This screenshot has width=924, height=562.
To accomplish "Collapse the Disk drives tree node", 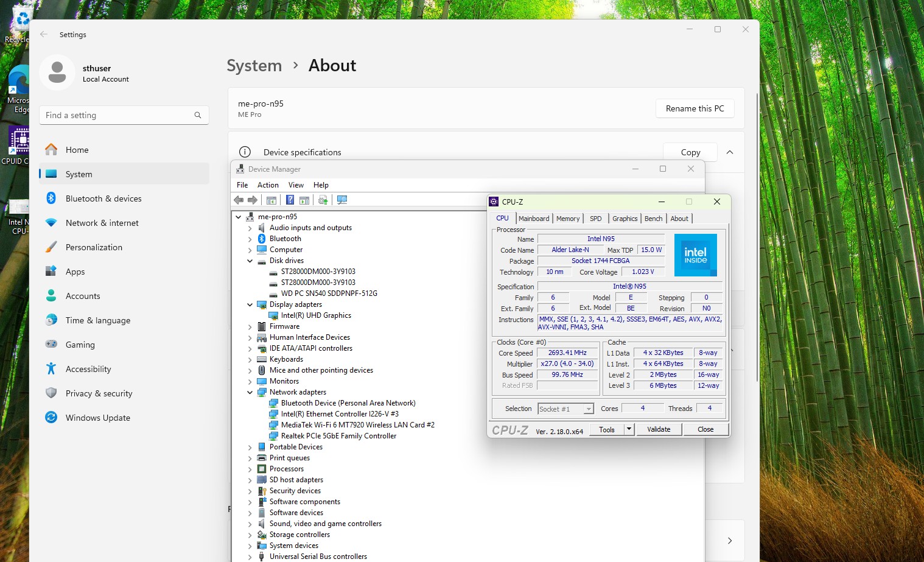I will pyautogui.click(x=250, y=261).
